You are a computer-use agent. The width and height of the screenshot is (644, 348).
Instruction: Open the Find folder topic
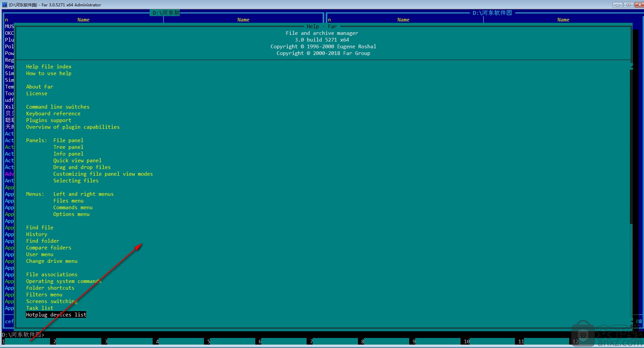point(43,241)
